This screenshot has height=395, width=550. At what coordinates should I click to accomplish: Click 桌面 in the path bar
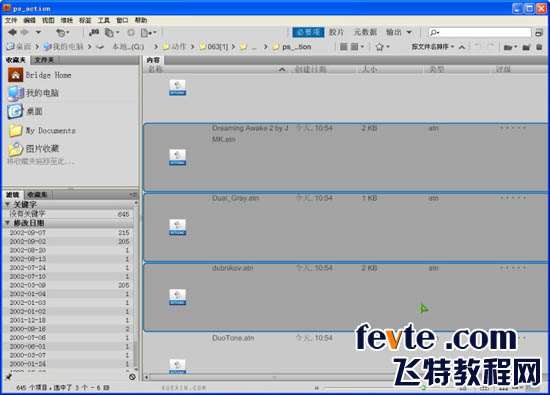[x=19, y=46]
